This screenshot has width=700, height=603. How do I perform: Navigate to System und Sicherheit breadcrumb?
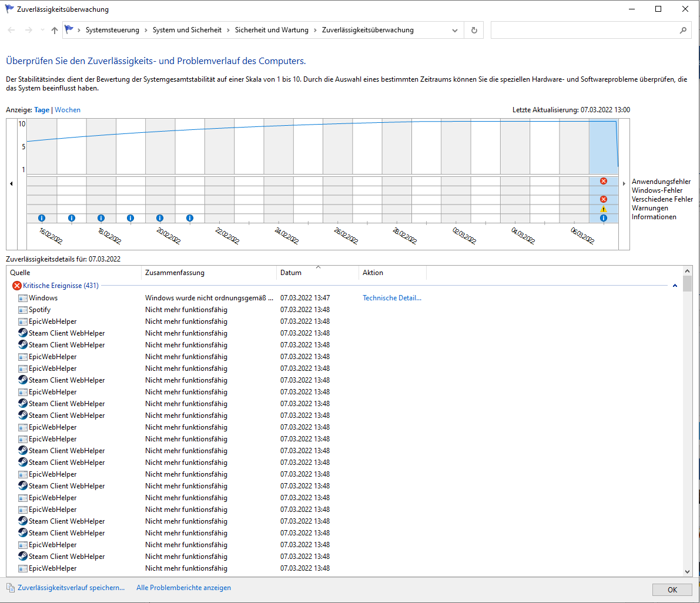pyautogui.click(x=187, y=30)
